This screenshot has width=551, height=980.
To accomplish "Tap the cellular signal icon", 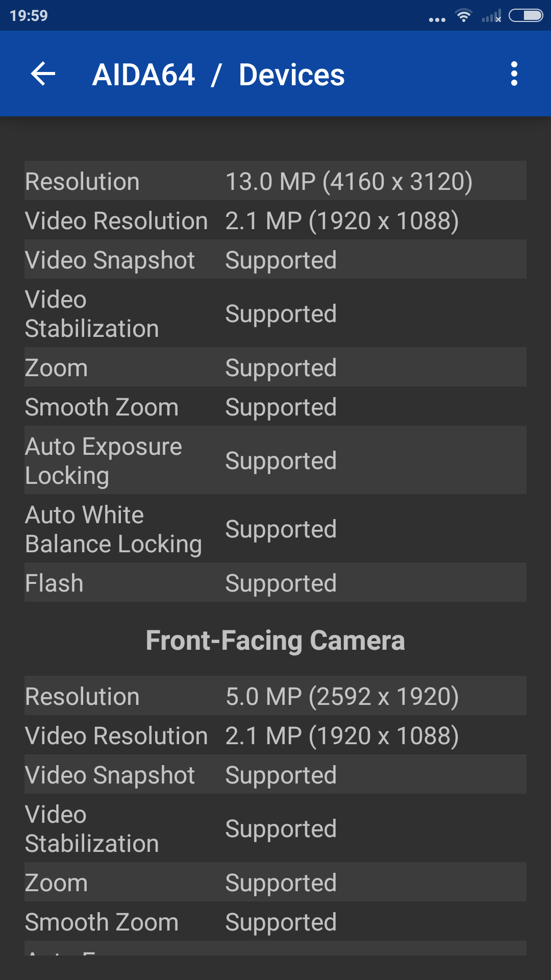I will point(491,16).
